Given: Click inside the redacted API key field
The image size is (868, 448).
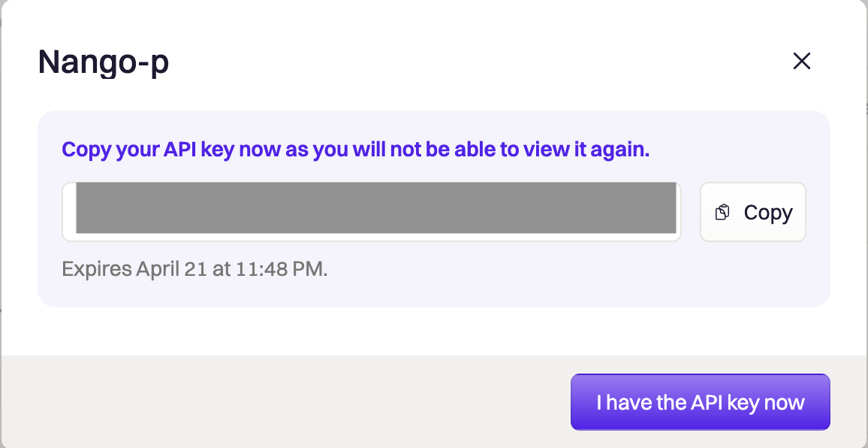Looking at the screenshot, I should pos(372,212).
